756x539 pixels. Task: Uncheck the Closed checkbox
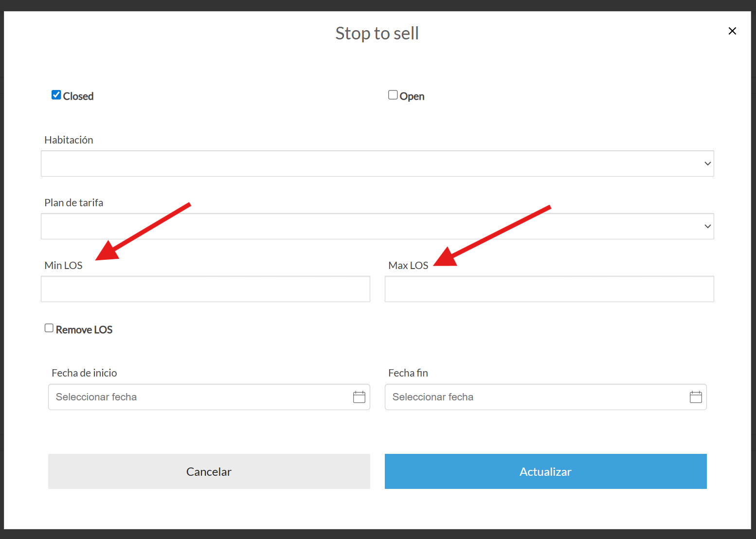point(56,95)
